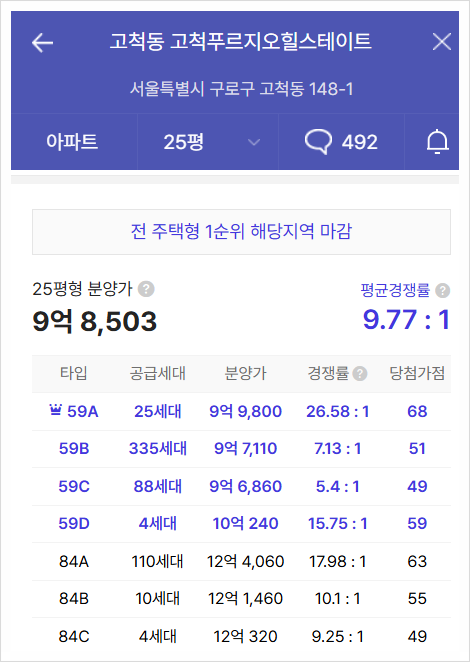Viewport: 470px width, 662px height.
Task: Click winning score 59 in 59D row
Action: [x=417, y=524]
